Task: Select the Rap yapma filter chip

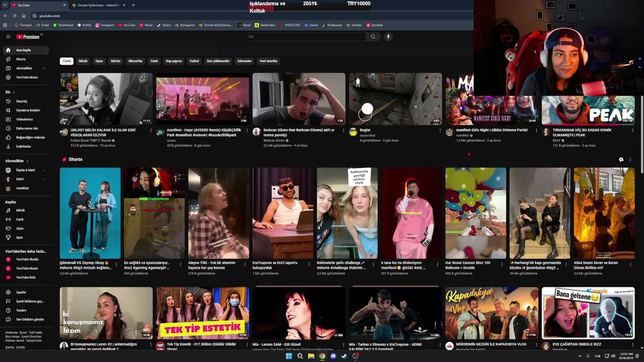Action: click(174, 61)
